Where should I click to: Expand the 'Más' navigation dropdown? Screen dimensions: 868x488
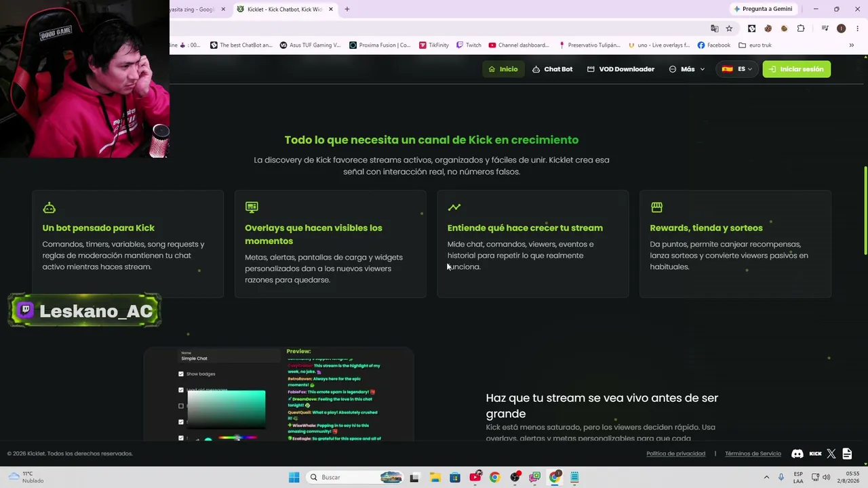click(x=687, y=69)
